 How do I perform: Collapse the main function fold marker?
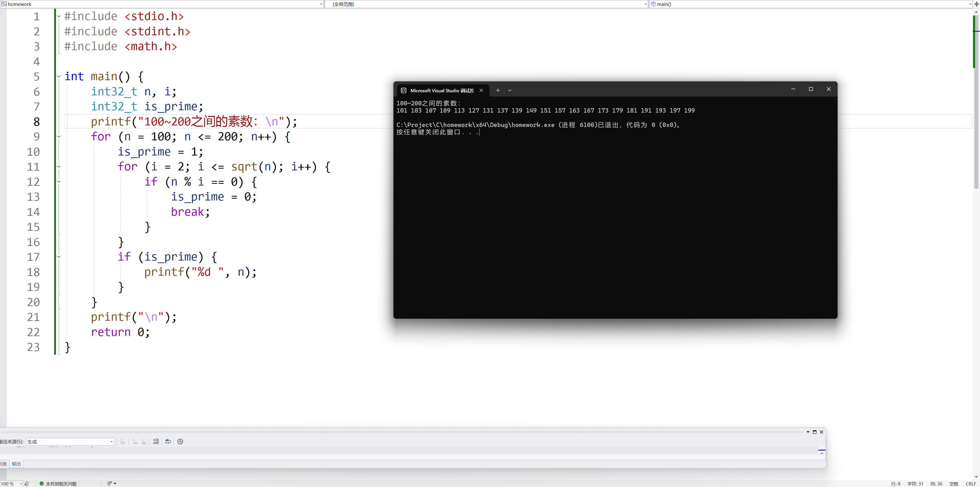(x=59, y=77)
